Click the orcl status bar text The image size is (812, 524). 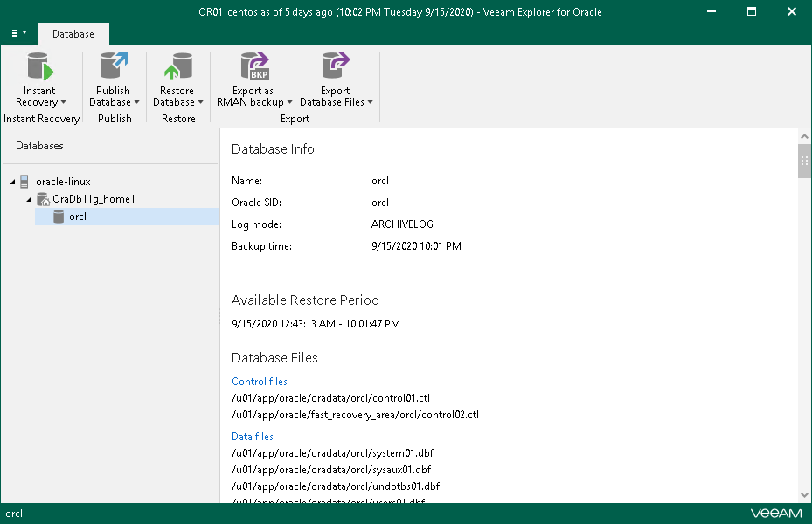14,514
